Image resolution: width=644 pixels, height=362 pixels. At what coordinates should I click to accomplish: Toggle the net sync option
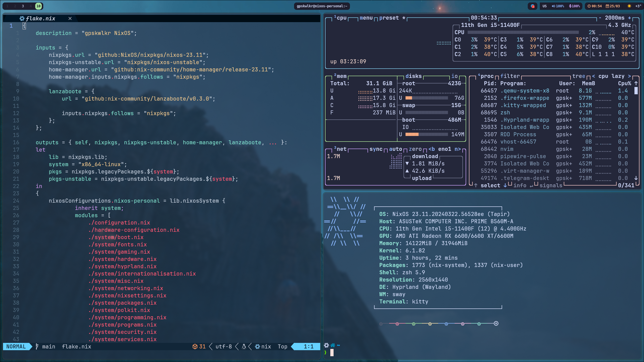(376, 149)
